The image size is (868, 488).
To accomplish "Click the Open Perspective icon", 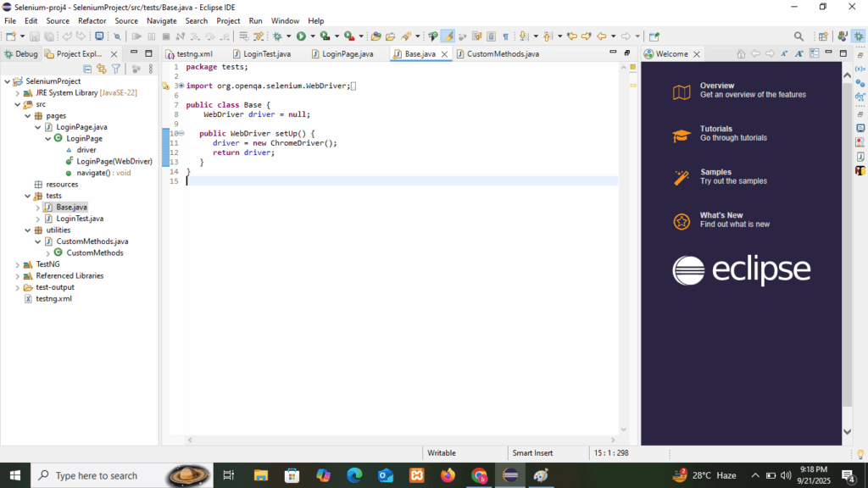I will click(x=822, y=36).
